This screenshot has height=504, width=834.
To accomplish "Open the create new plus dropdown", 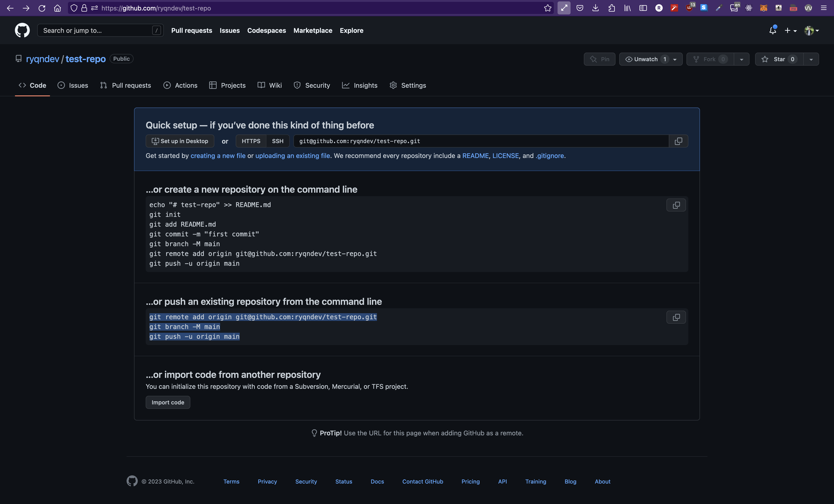I will coord(790,30).
